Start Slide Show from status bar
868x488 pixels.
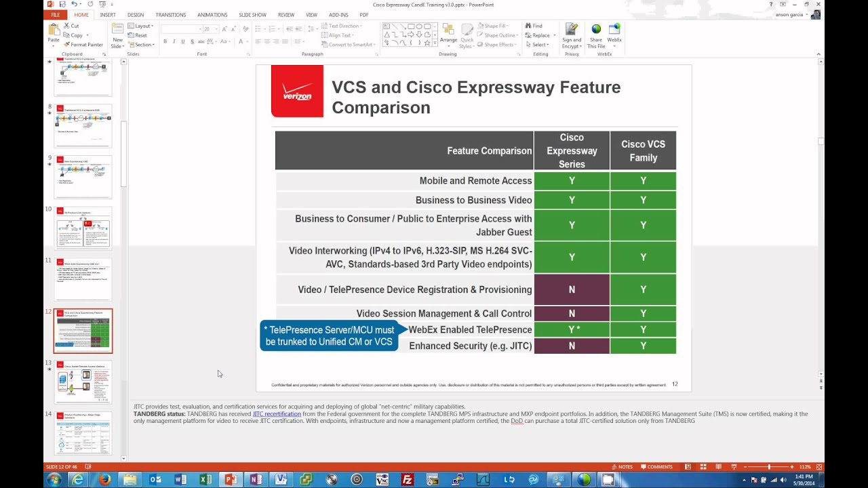pos(734,467)
